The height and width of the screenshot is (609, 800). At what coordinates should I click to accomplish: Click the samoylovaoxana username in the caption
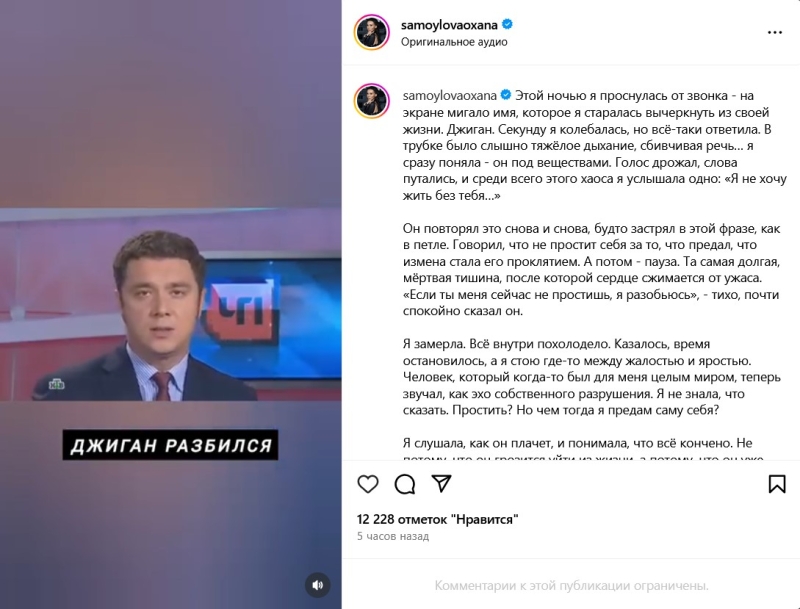449,95
